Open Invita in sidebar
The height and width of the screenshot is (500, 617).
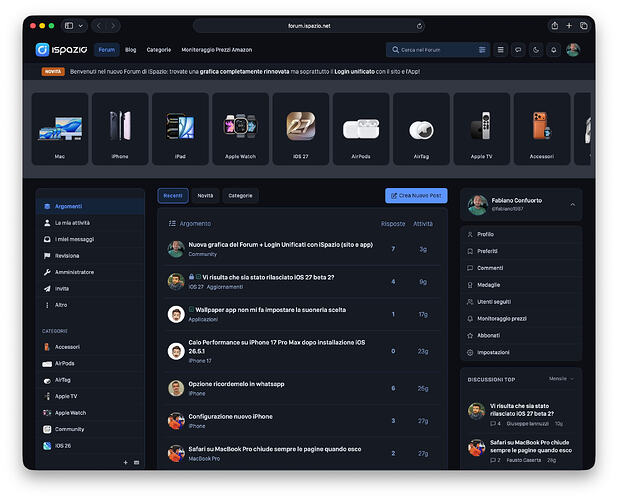tap(91, 289)
